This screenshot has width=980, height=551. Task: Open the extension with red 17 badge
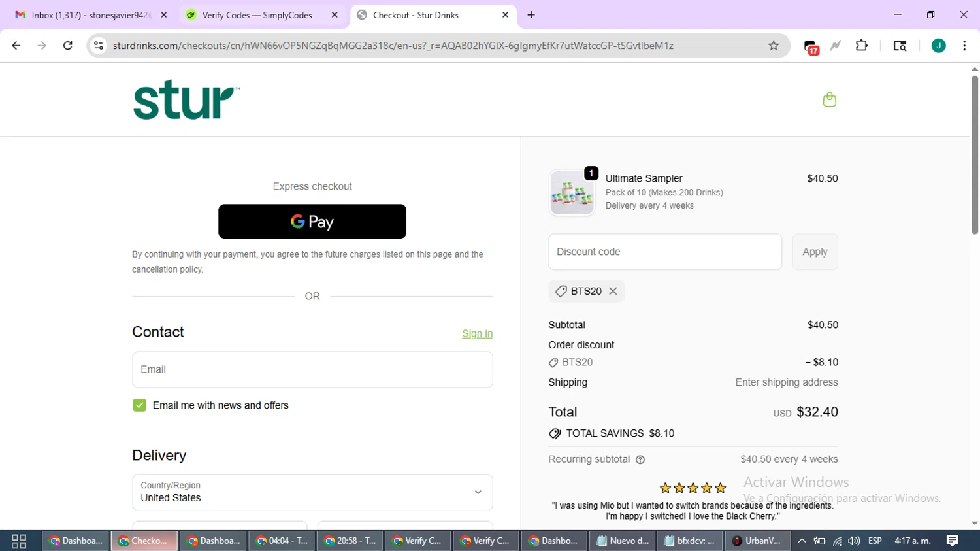811,46
